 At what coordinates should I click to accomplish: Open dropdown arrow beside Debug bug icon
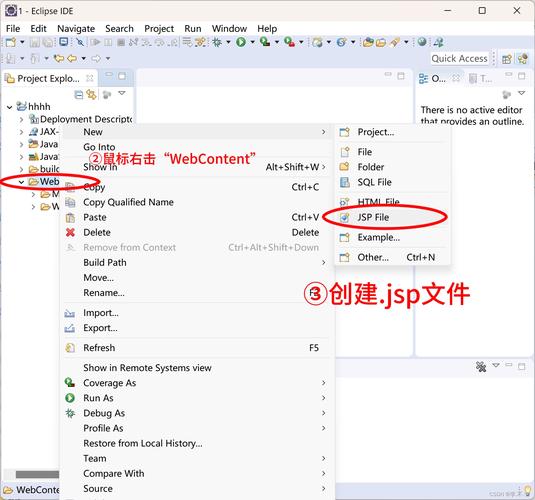click(x=228, y=42)
